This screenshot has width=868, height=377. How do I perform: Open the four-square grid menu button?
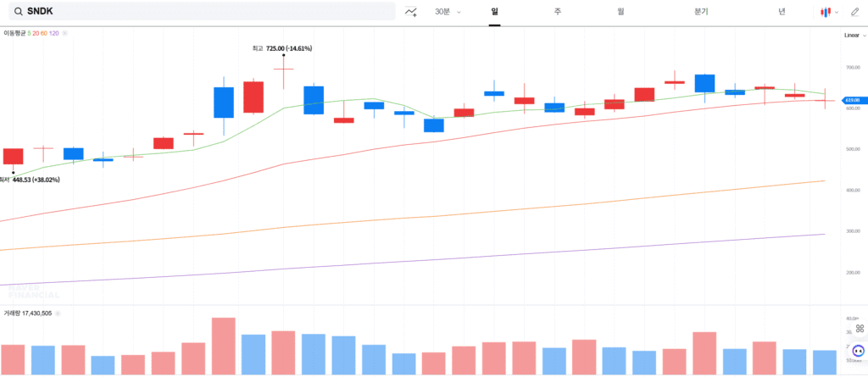point(859,329)
